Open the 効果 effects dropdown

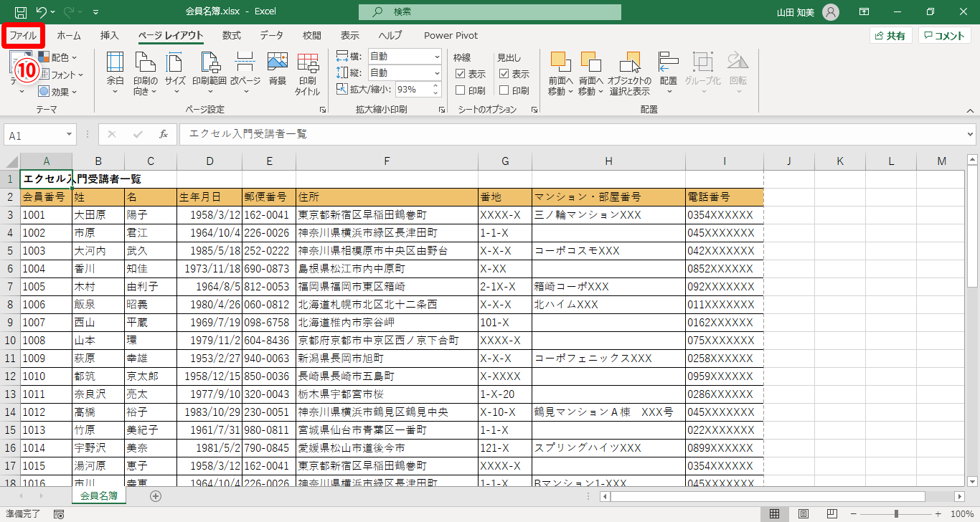click(57, 92)
